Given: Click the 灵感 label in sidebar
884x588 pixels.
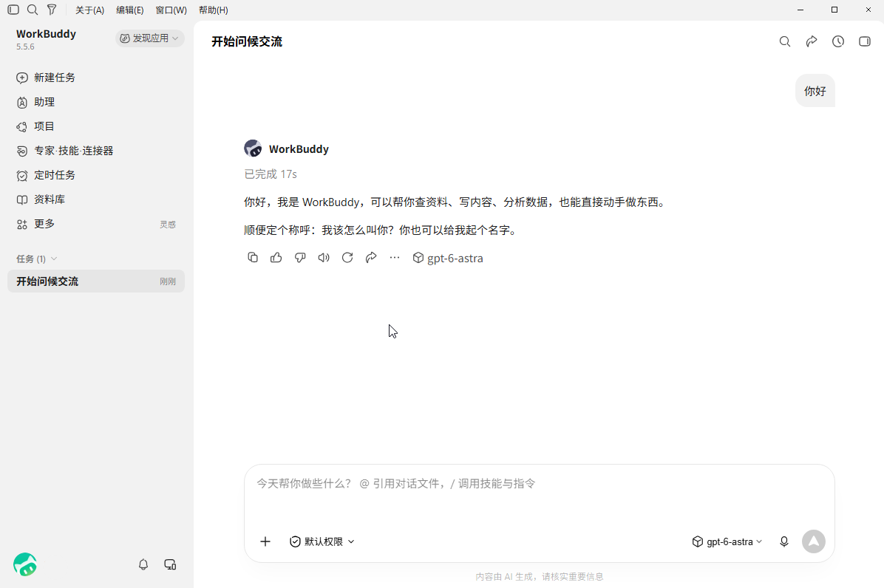Looking at the screenshot, I should (x=168, y=224).
